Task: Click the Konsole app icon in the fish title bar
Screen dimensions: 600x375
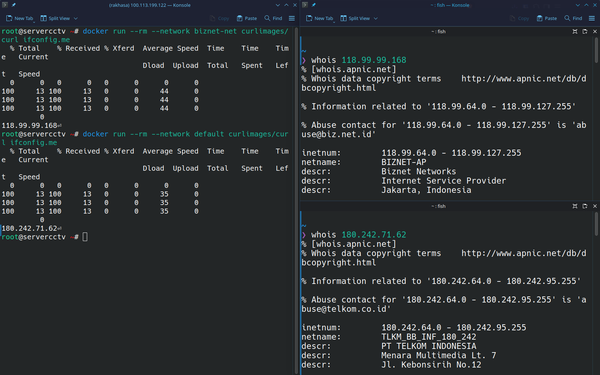Action: click(305, 5)
